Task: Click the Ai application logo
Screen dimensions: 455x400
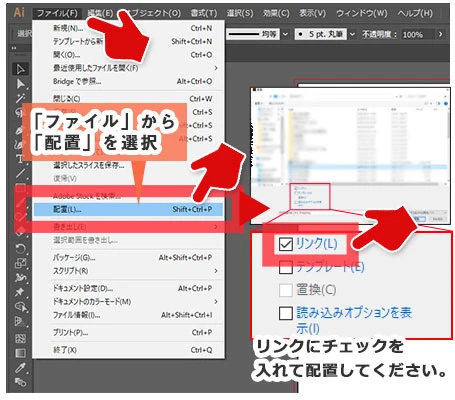Action: [x=19, y=12]
